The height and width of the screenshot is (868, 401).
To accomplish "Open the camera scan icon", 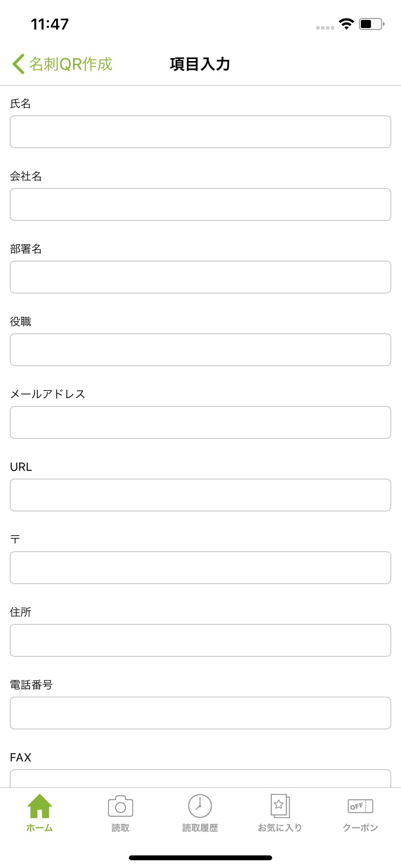I will coord(120,806).
